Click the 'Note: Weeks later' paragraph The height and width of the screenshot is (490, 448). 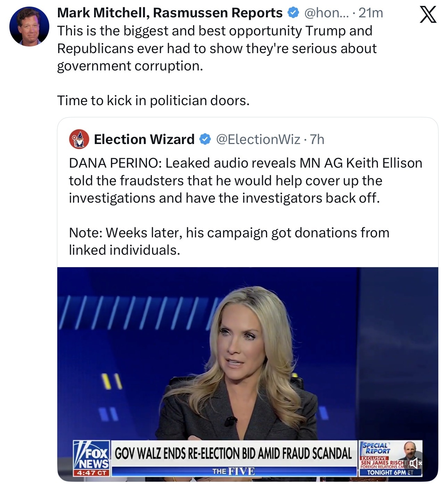point(229,241)
